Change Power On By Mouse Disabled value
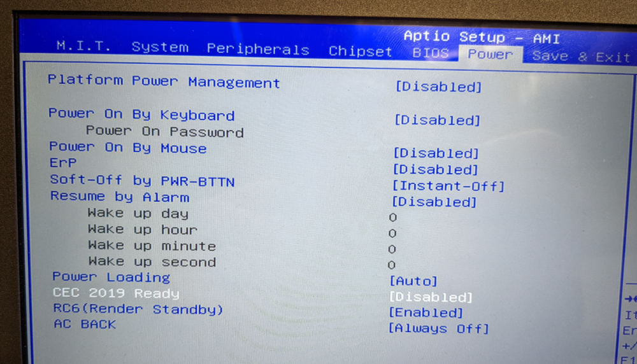The width and height of the screenshot is (637, 364). [x=436, y=153]
